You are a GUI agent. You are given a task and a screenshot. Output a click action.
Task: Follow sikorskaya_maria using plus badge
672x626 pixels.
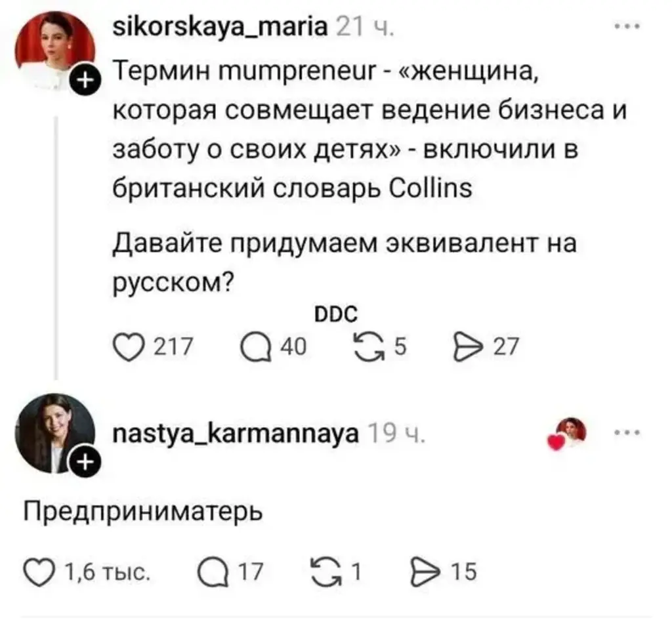pyautogui.click(x=85, y=82)
